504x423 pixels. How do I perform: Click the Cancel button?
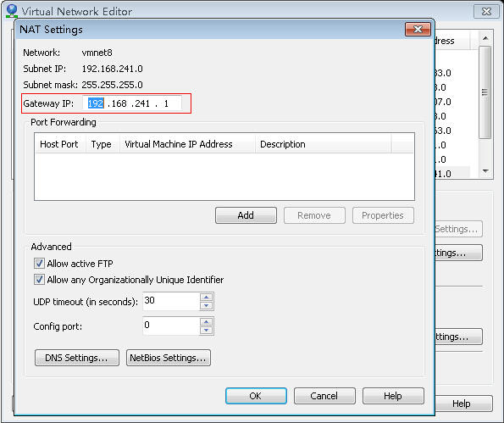point(324,396)
